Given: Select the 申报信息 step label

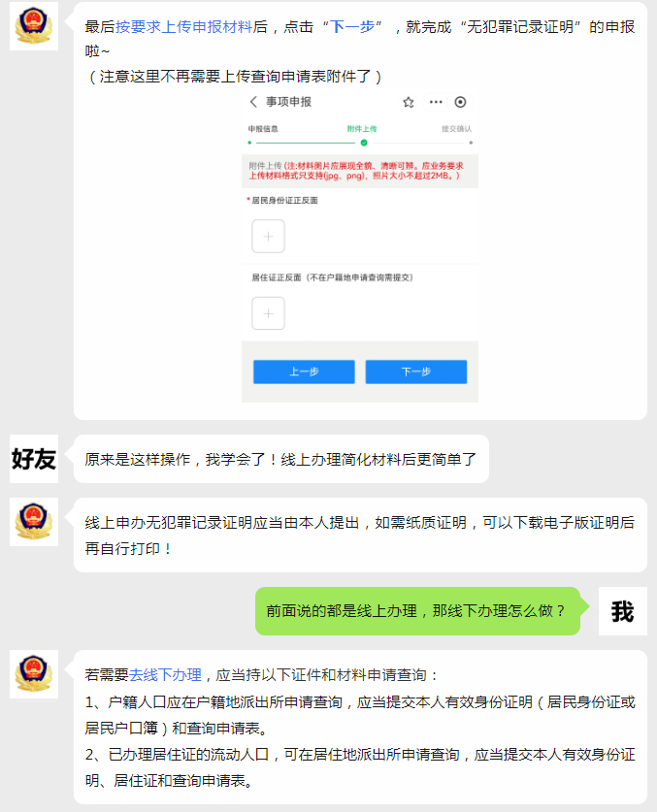Looking at the screenshot, I should tap(263, 129).
